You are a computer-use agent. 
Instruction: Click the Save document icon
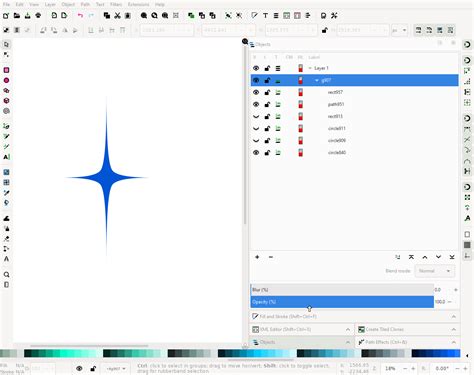click(x=28, y=15)
